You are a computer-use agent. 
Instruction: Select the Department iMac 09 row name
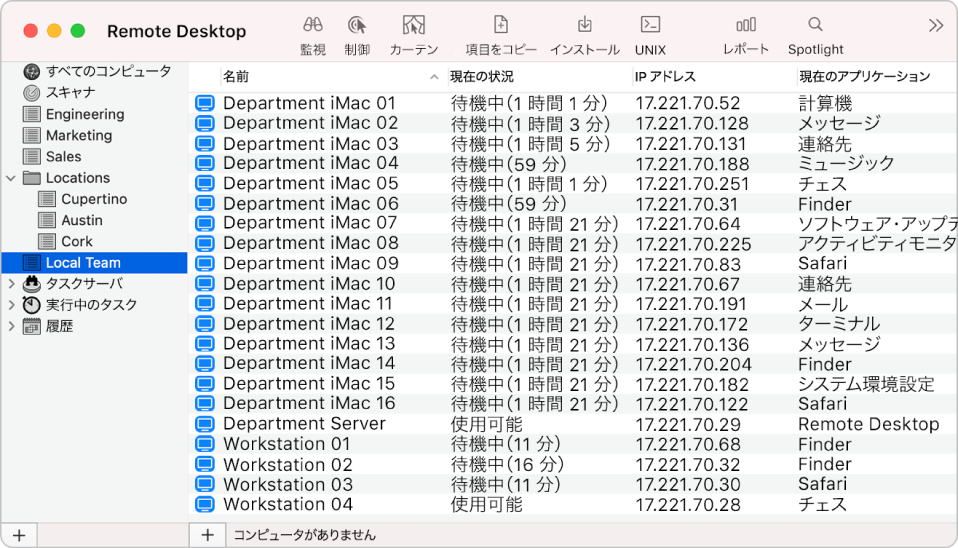point(310,263)
